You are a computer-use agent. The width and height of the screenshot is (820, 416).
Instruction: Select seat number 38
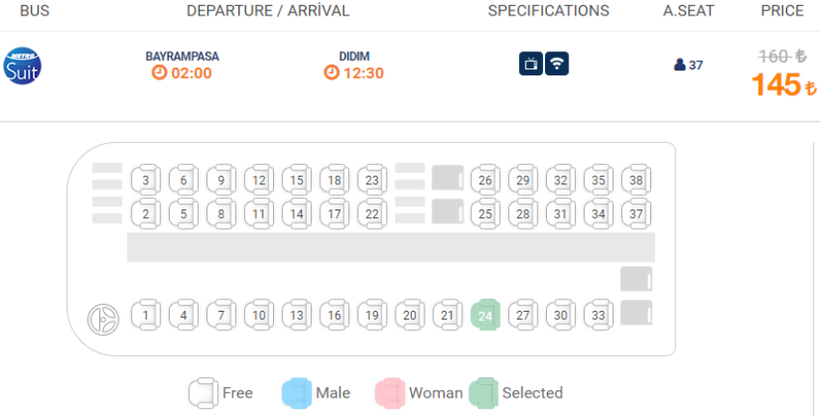[636, 180]
